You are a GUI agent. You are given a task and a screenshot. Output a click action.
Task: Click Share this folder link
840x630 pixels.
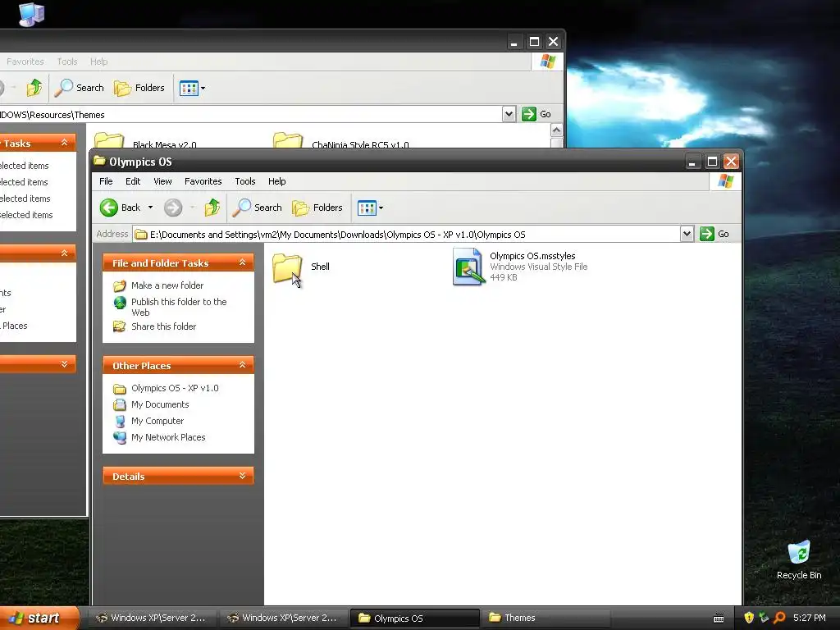coord(163,326)
